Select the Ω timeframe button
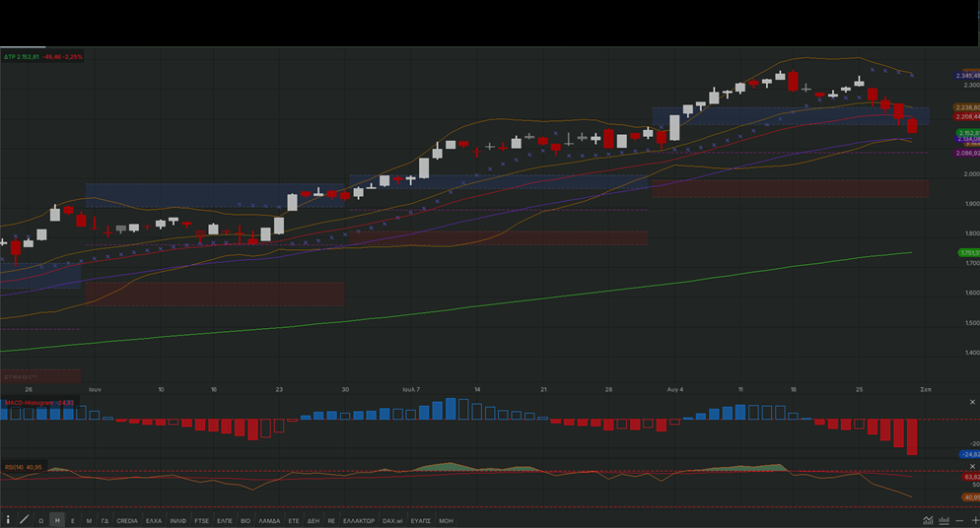 41,520
